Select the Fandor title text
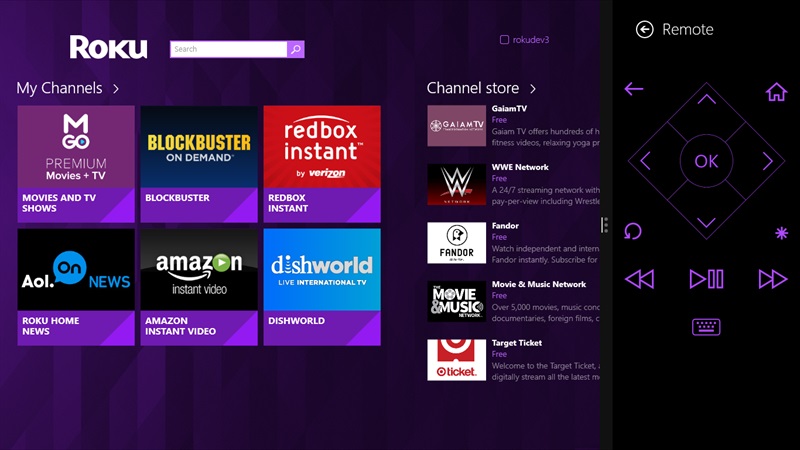This screenshot has height=450, width=800. (505, 226)
